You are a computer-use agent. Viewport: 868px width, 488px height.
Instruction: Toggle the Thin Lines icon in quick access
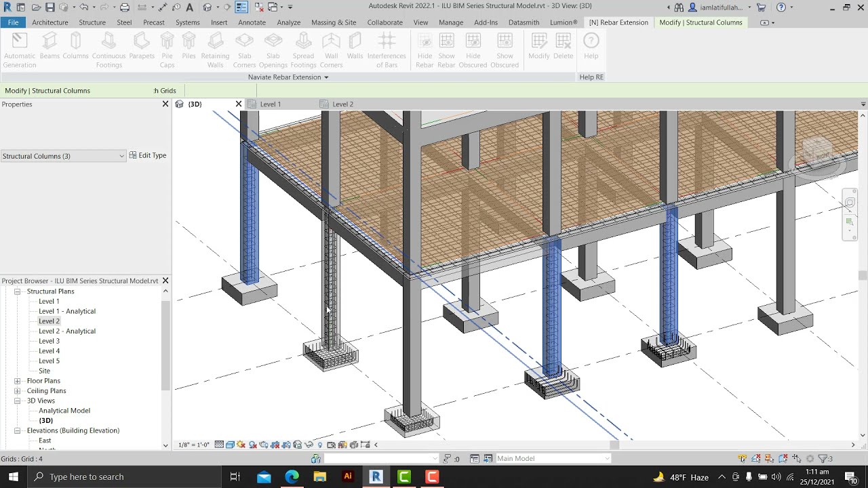click(x=241, y=7)
